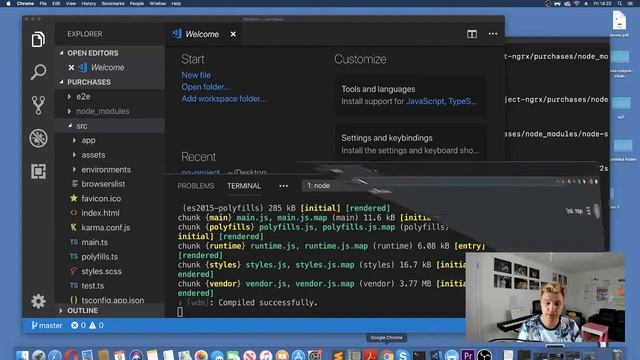
Task: Close the Welcome editor tab
Action: pos(233,34)
